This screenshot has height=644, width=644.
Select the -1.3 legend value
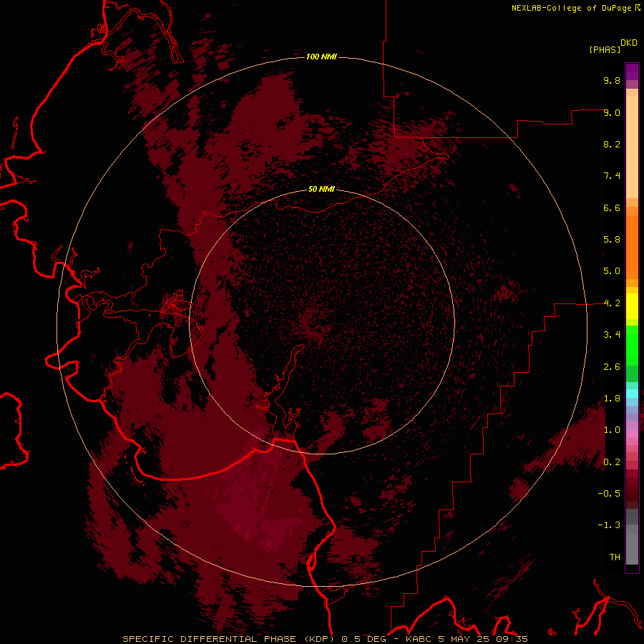pyautogui.click(x=609, y=525)
